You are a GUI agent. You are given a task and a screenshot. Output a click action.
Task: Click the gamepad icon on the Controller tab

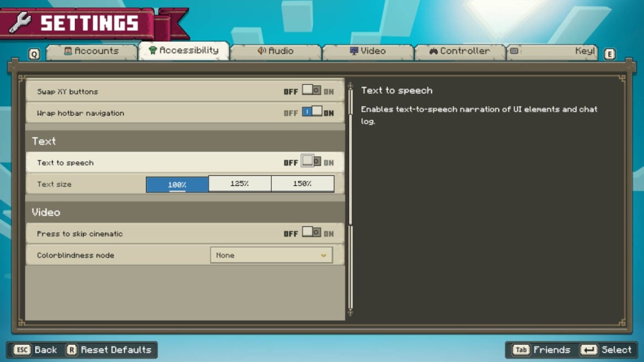(434, 51)
